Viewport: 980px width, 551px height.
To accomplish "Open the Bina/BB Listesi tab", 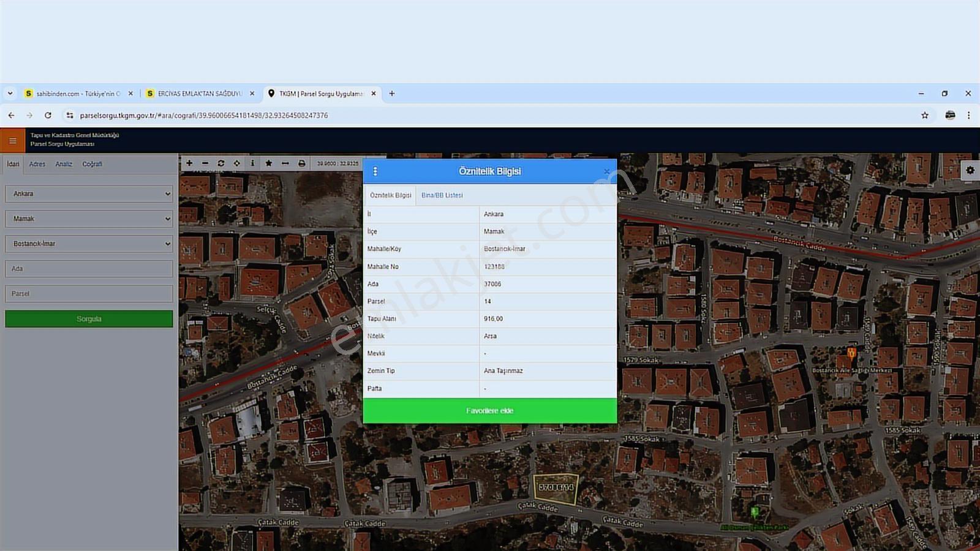I will coord(442,195).
